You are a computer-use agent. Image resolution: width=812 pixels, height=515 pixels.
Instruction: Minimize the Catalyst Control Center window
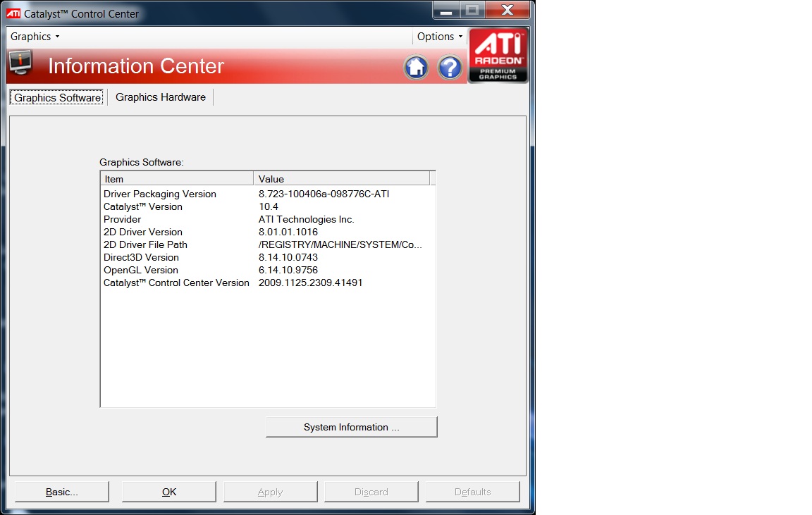[446, 11]
